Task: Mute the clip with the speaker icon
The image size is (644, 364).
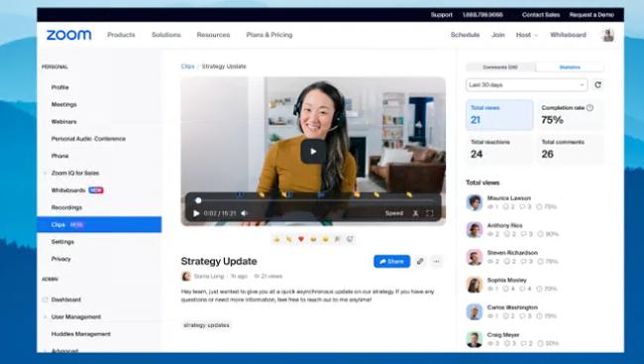Action: tap(245, 213)
